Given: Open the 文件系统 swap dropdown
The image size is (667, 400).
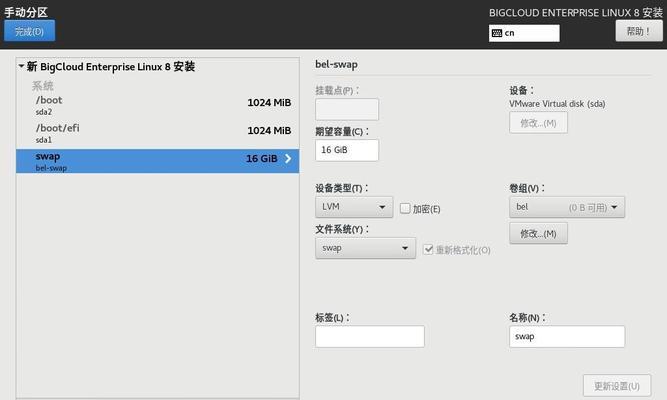Looking at the screenshot, I should (365, 248).
